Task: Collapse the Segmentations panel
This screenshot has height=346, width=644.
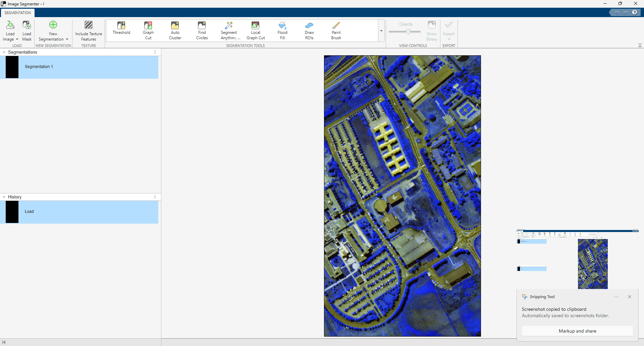Action: pos(4,52)
